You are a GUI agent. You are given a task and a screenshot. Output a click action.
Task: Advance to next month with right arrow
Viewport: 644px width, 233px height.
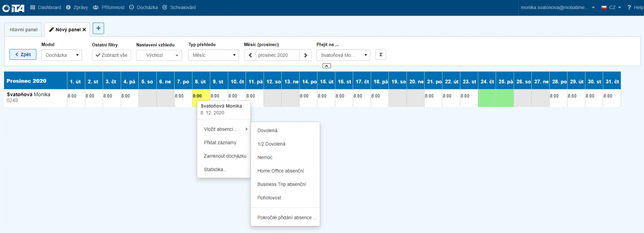pos(306,55)
